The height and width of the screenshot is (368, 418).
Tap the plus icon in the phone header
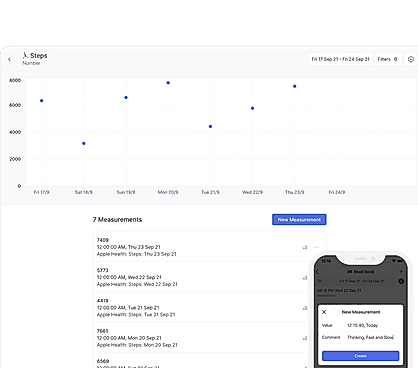coord(401,272)
